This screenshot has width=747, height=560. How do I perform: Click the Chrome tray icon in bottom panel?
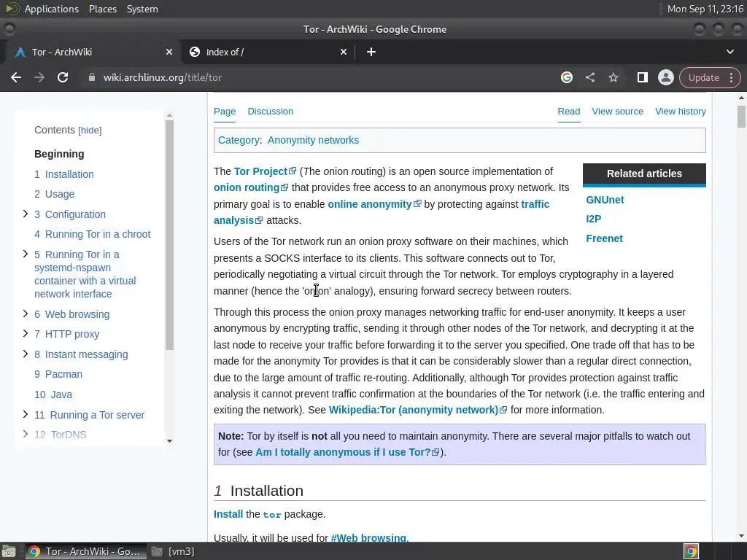[x=692, y=551]
